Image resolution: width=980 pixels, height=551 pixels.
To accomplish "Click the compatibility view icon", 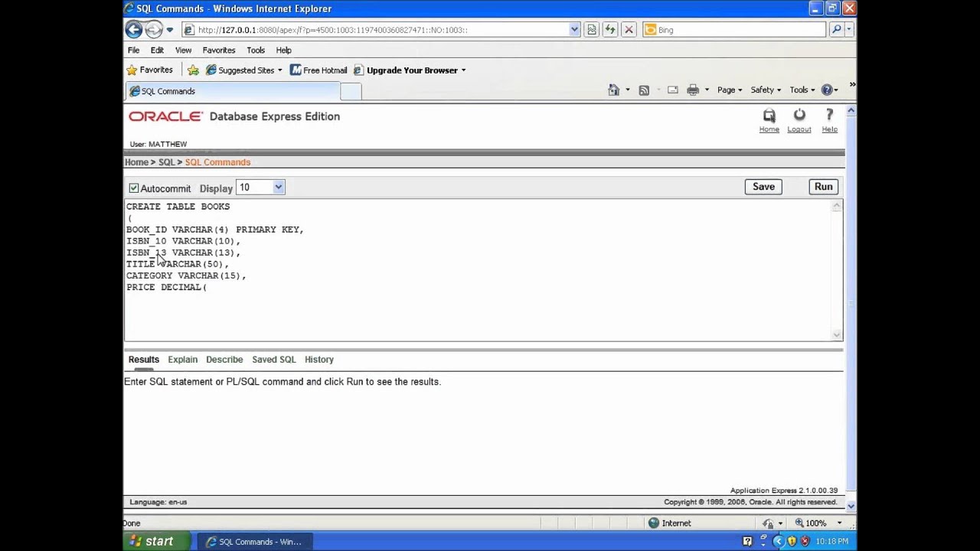I will 592,30.
